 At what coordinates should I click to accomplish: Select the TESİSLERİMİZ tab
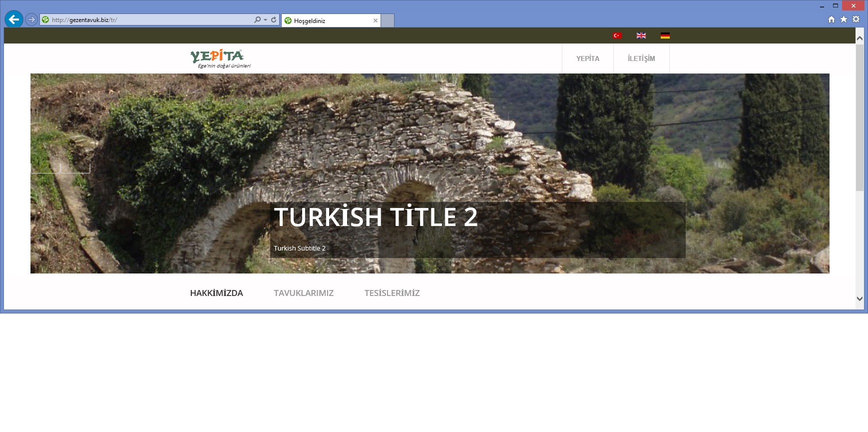(392, 293)
